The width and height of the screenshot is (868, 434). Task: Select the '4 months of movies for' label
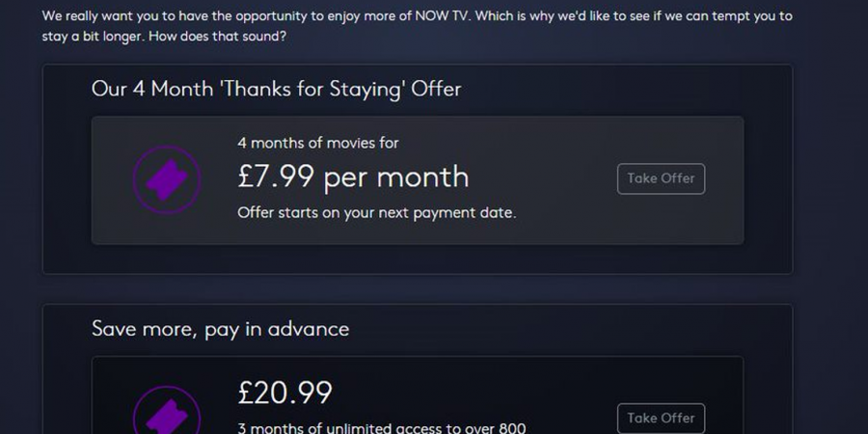click(318, 143)
